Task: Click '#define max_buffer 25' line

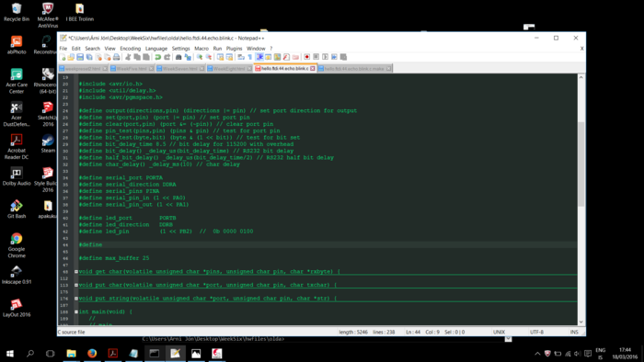Action: pyautogui.click(x=114, y=258)
